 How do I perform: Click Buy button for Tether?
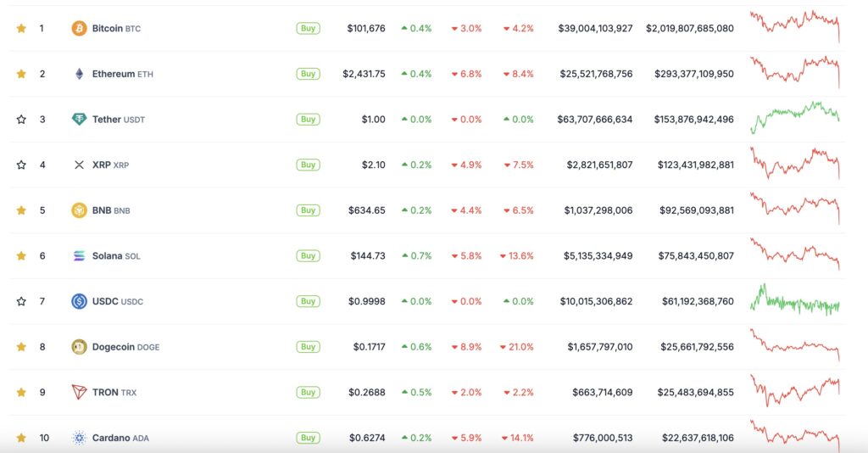click(x=308, y=119)
